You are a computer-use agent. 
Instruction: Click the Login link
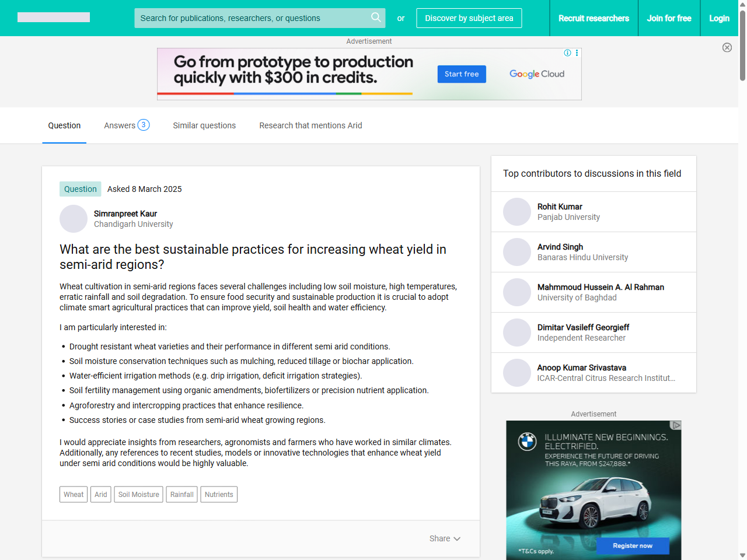(719, 18)
